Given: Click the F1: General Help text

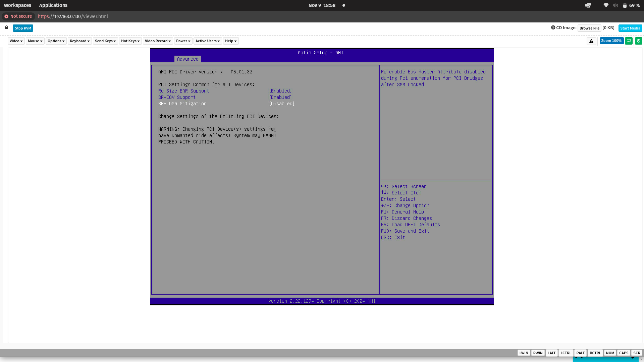Looking at the screenshot, I should (402, 212).
